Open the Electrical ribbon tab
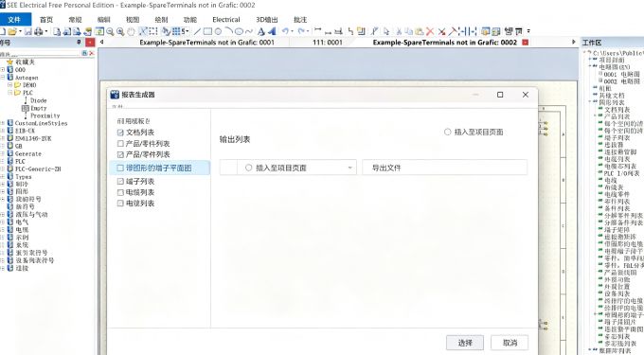Viewport: 644px width, 355px height. pos(226,20)
